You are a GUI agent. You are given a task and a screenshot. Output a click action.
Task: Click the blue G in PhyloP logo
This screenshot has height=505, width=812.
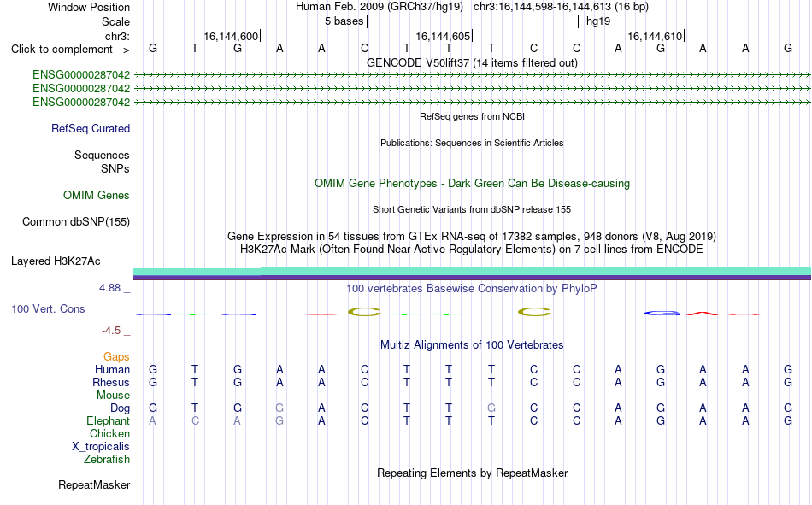[662, 313]
